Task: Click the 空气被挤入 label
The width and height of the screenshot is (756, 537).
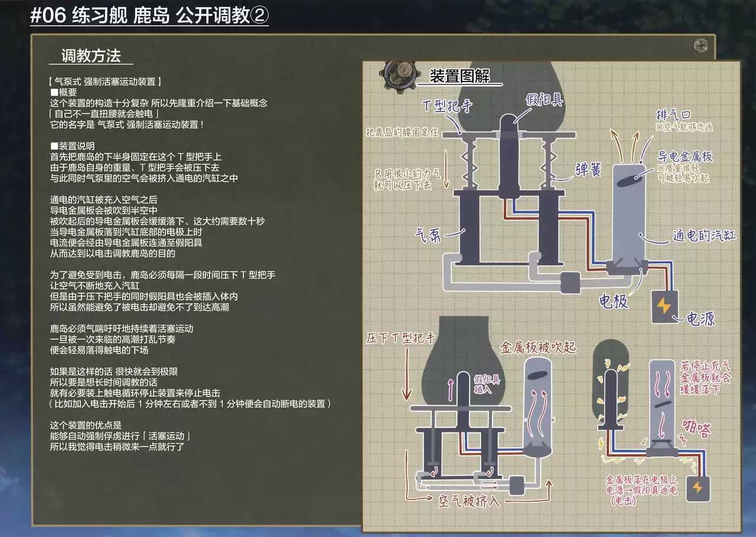Action: pyautogui.click(x=469, y=502)
